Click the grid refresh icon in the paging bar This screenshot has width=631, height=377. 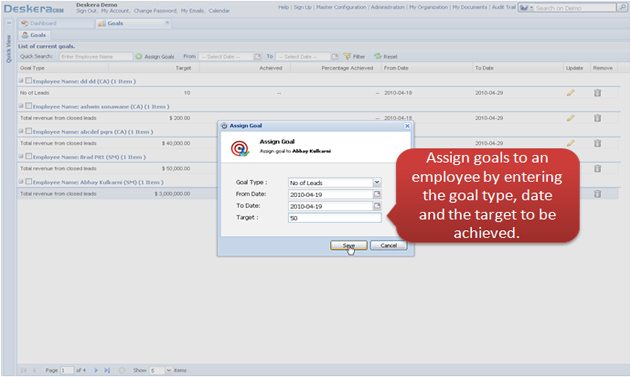[x=122, y=370]
